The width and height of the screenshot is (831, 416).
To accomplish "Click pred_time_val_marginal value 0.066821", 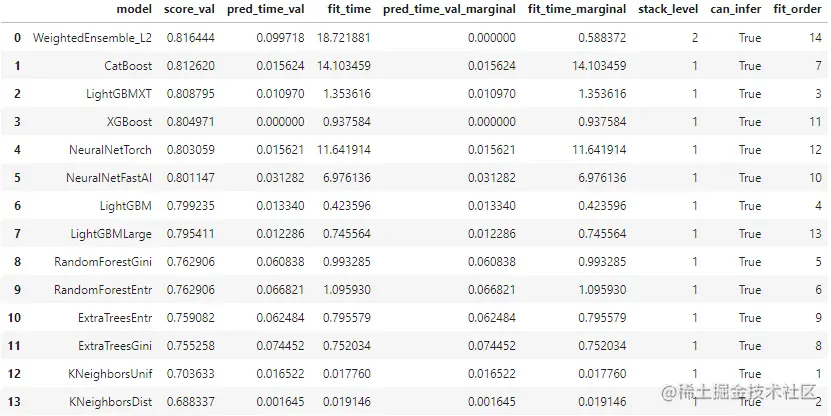I will (x=491, y=290).
